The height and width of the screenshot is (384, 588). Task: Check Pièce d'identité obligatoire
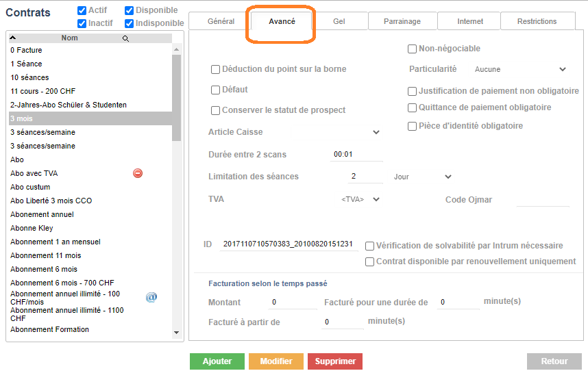tap(413, 126)
